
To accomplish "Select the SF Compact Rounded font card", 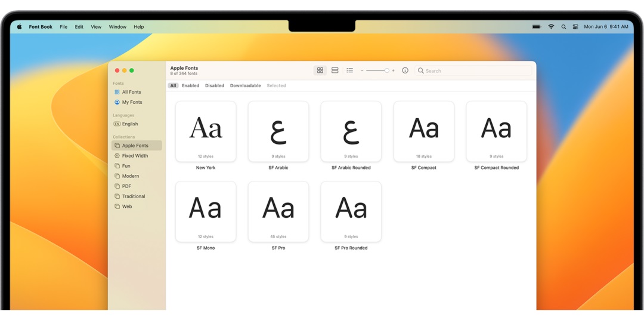I will click(497, 131).
